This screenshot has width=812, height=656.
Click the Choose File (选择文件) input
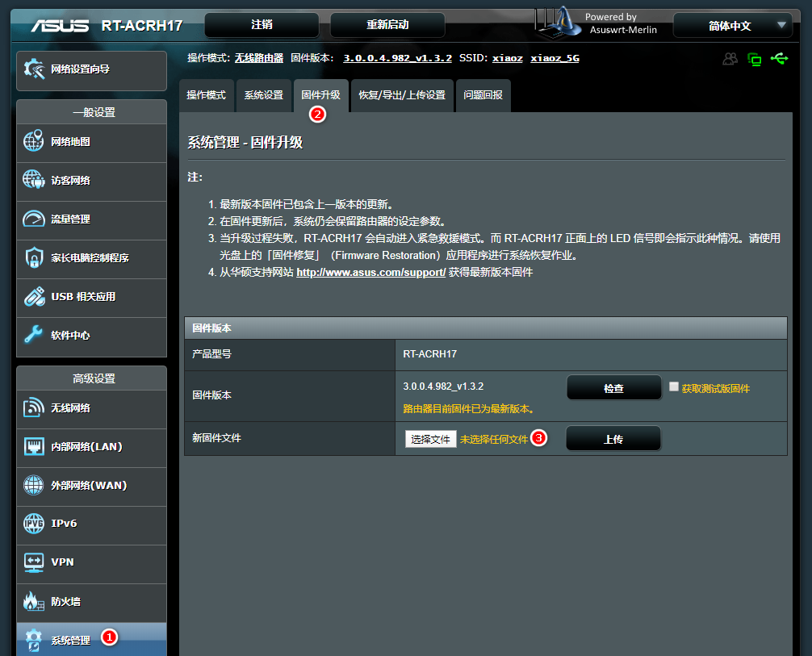point(430,439)
